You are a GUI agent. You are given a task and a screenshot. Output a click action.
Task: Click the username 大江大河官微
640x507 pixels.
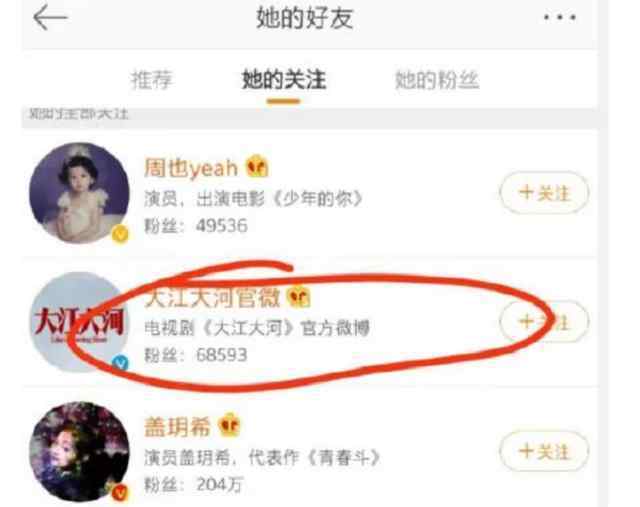tap(212, 297)
